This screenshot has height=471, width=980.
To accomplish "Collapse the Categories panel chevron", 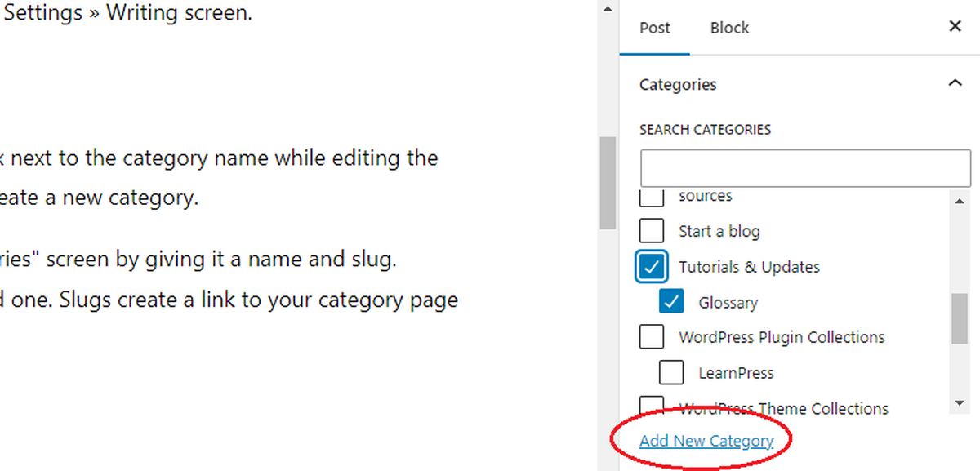I will coord(955,82).
